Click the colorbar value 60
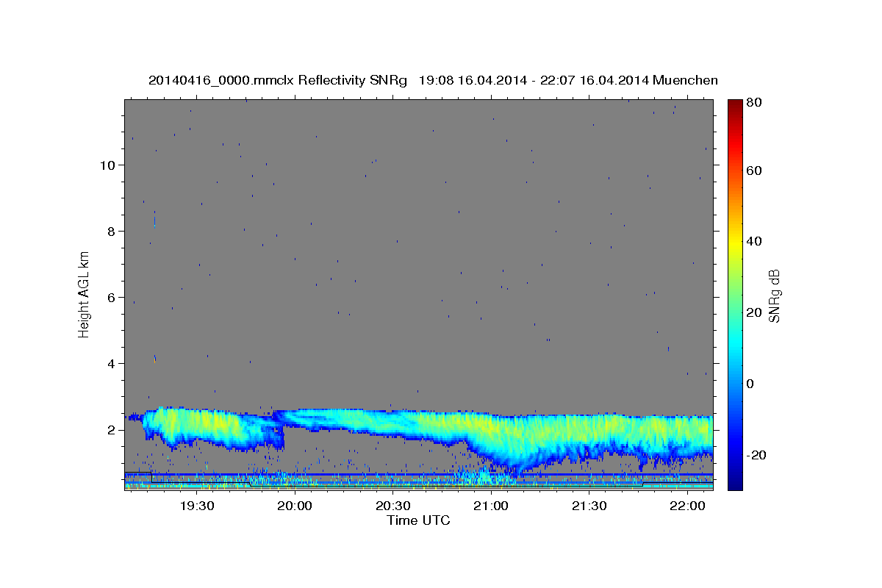 pos(755,171)
